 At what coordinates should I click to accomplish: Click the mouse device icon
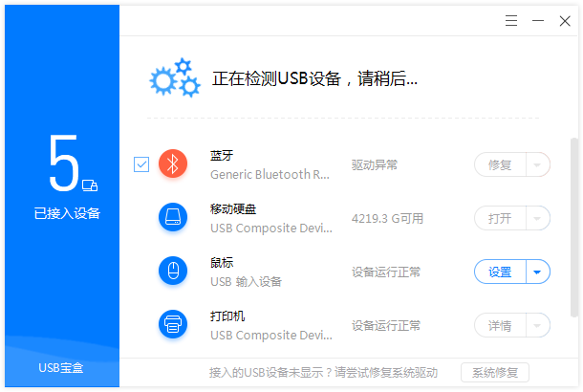click(173, 271)
